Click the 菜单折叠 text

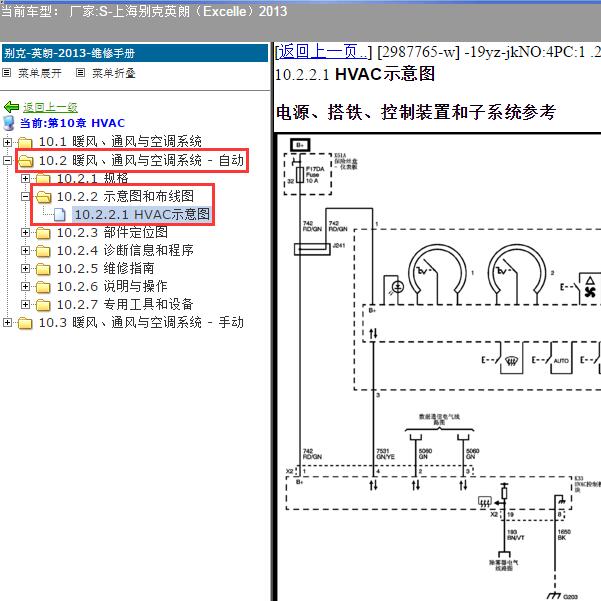(114, 73)
